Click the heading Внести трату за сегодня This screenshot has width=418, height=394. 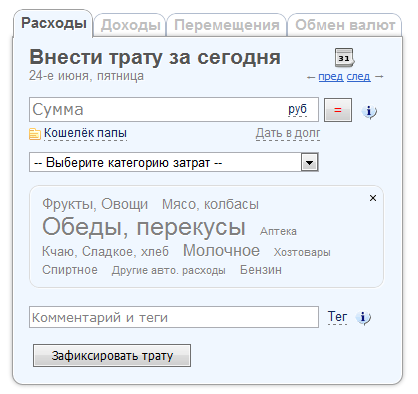click(155, 57)
